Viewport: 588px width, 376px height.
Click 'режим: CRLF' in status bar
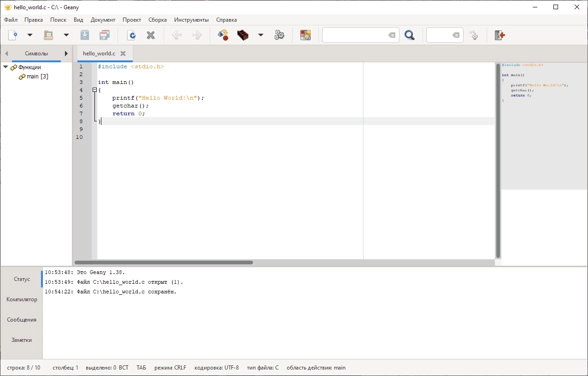point(171,368)
